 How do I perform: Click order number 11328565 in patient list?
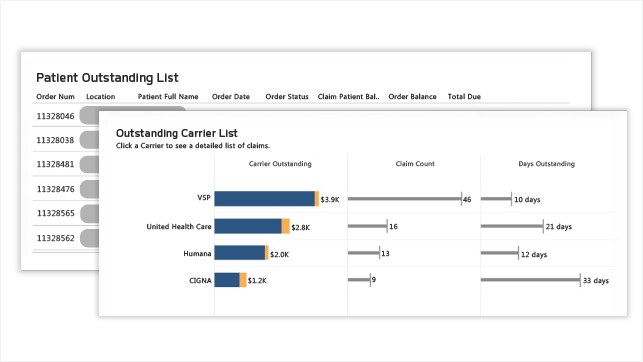point(55,213)
